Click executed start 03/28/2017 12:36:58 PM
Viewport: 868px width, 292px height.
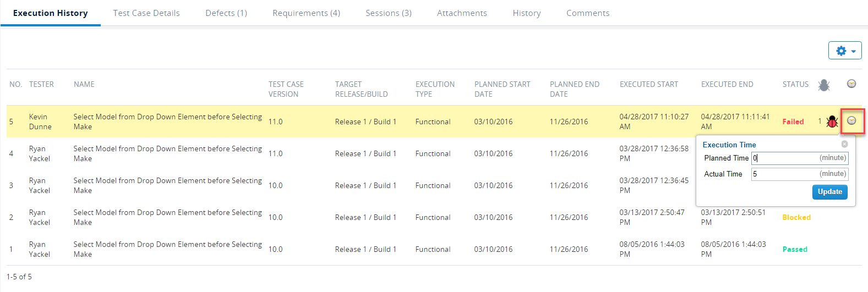point(654,153)
